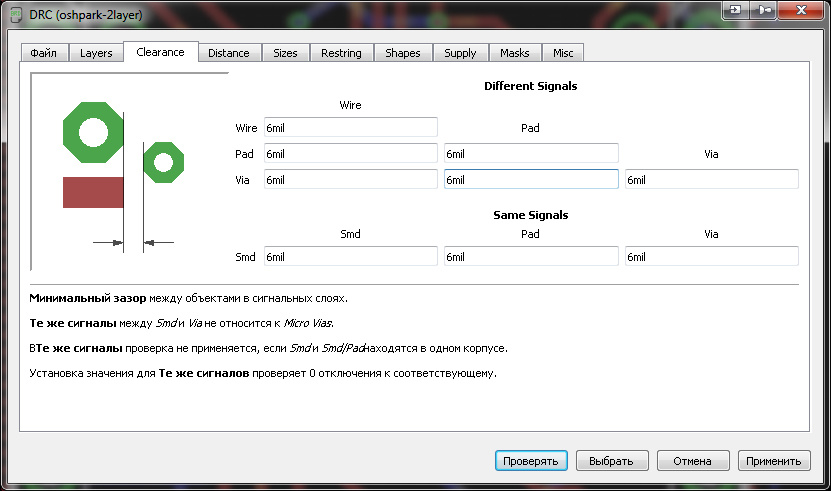
Task: Click the Wire-to-Wire clearance field
Action: [351, 128]
